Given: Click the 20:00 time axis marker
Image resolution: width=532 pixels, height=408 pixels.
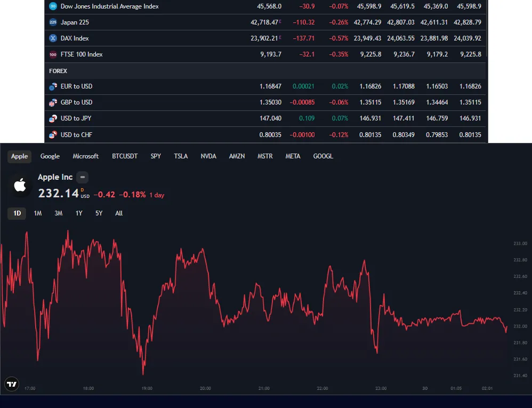Looking at the screenshot, I should click(x=205, y=388).
